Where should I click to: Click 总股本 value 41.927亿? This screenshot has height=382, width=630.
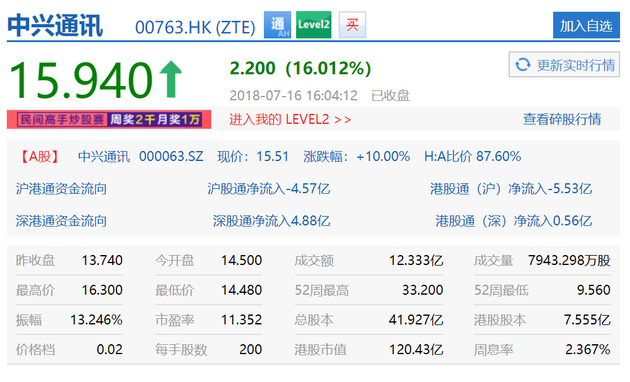[416, 320]
